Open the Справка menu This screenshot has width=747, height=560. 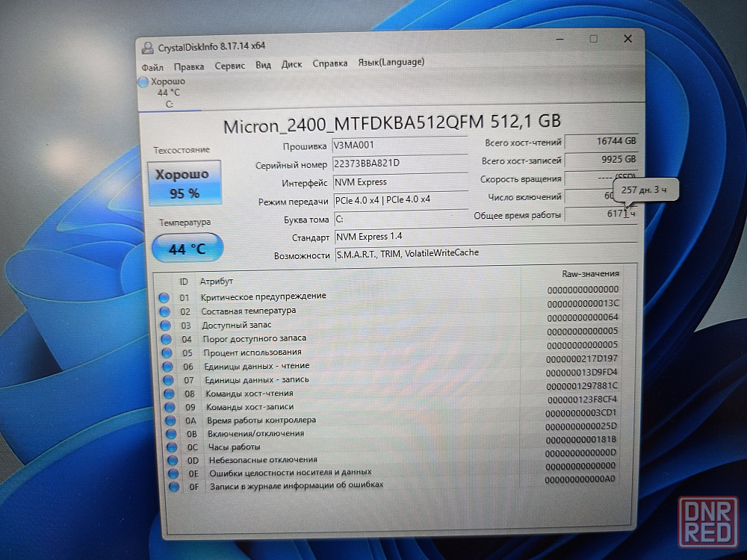[329, 63]
